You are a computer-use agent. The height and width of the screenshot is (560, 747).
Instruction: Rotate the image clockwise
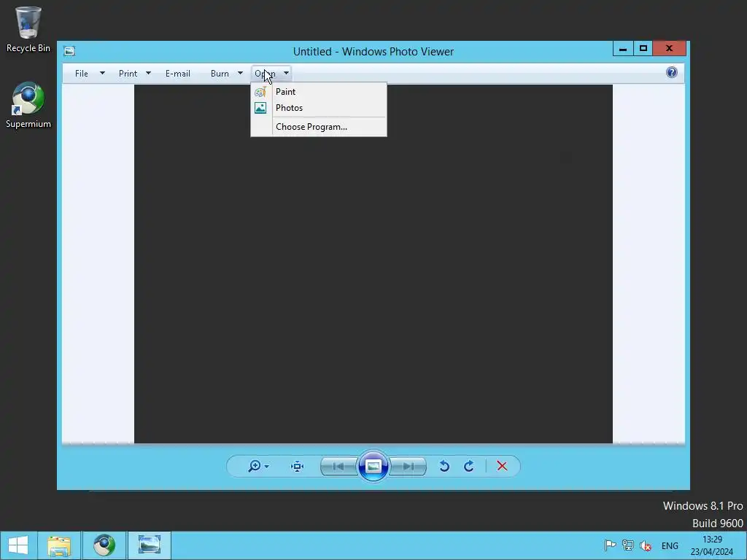click(x=469, y=466)
